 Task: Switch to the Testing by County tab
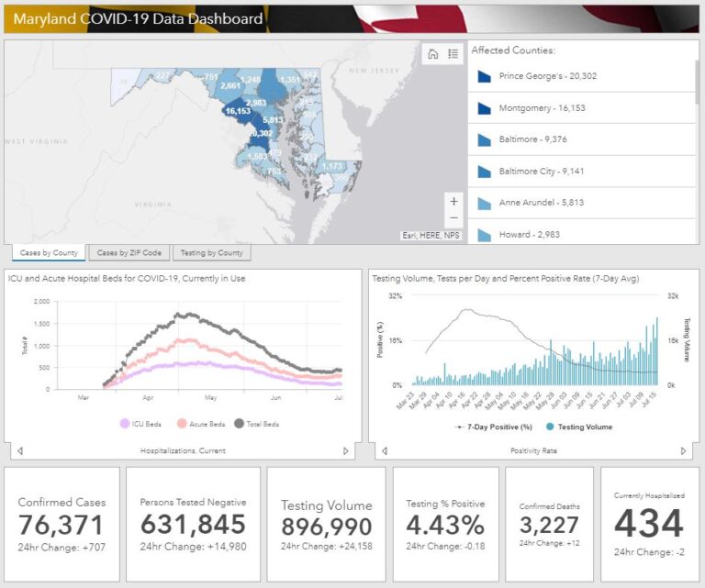click(x=211, y=253)
